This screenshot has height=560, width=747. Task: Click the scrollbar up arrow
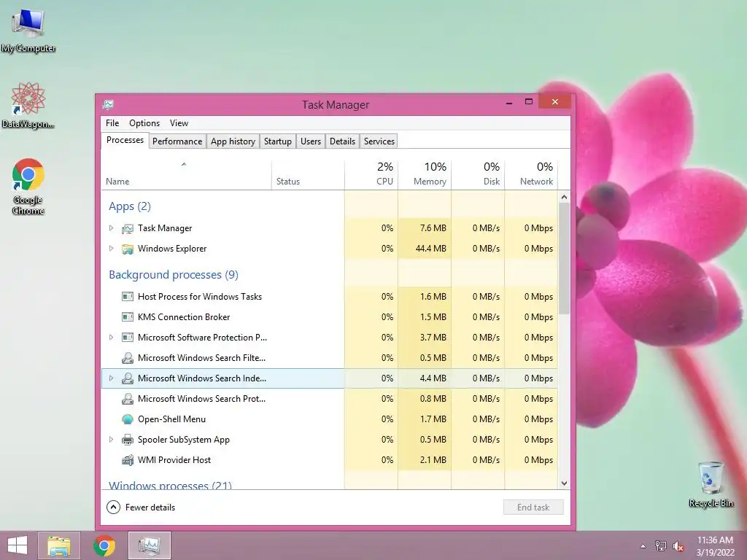click(x=564, y=197)
